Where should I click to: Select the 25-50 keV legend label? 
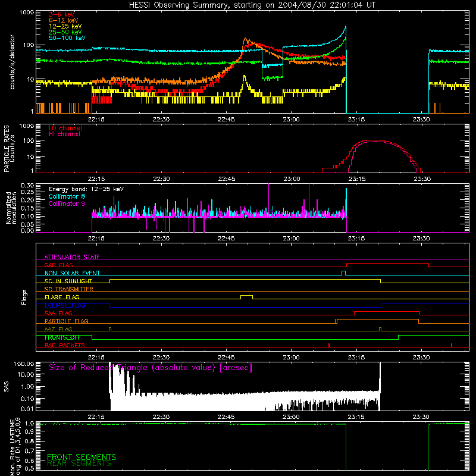click(65, 32)
